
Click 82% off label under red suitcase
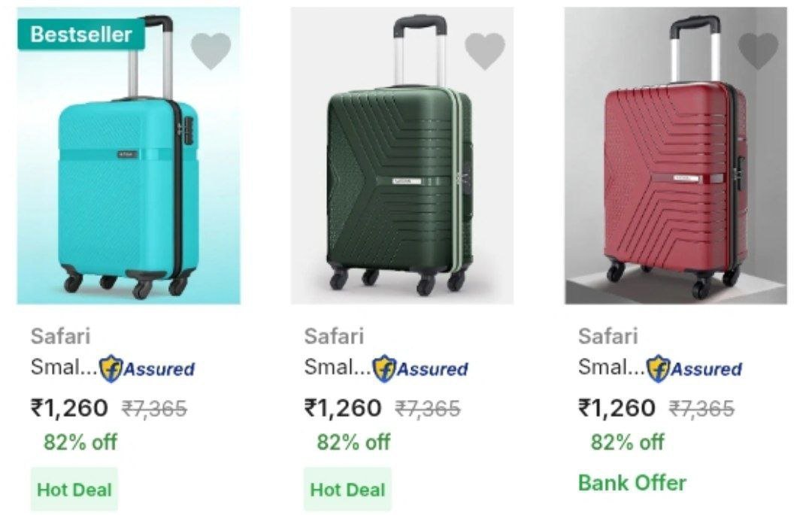pyautogui.click(x=627, y=442)
